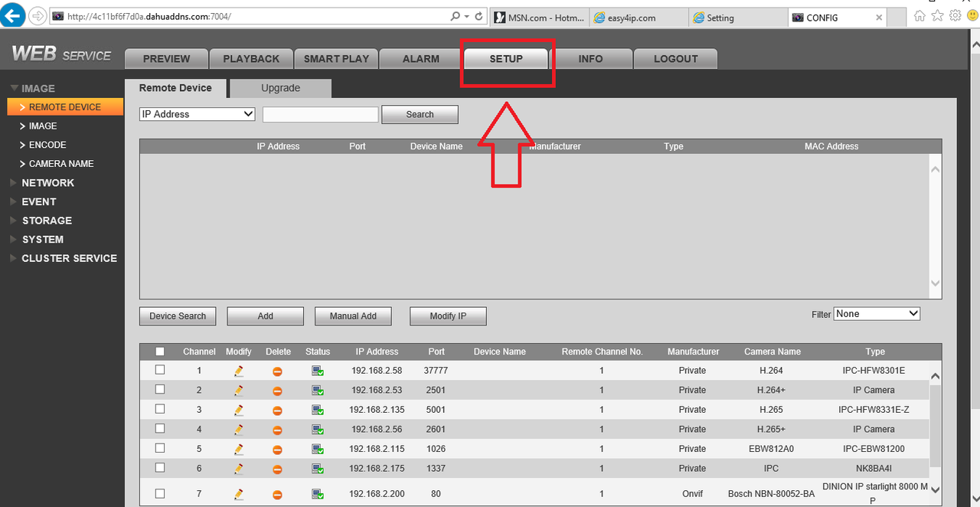Click the Device Search button

coord(178,316)
